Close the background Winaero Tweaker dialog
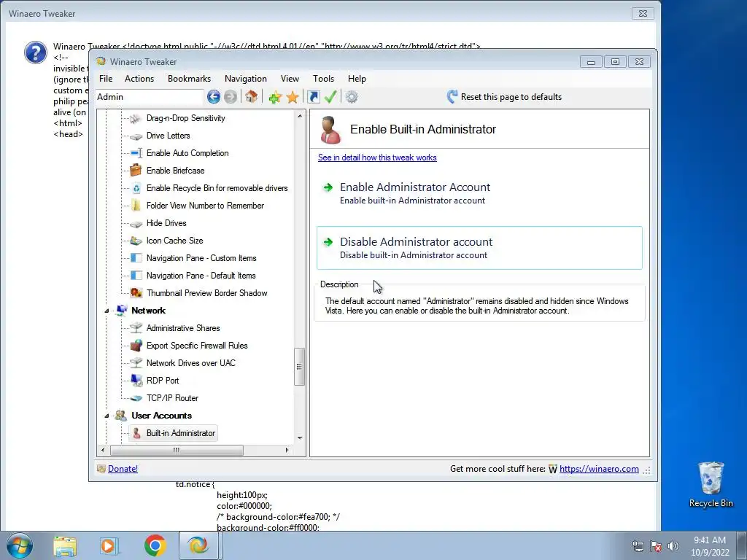This screenshot has width=747, height=560. (x=643, y=13)
